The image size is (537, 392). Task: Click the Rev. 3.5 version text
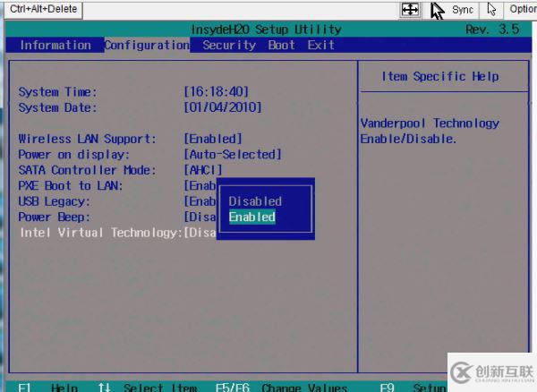[x=492, y=30]
